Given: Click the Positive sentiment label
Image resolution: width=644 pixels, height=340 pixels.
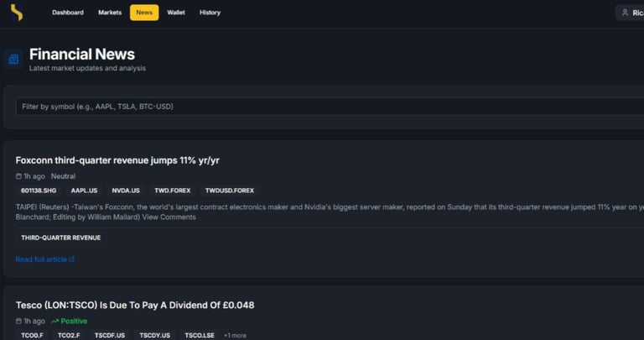Looking at the screenshot, I should point(74,321).
